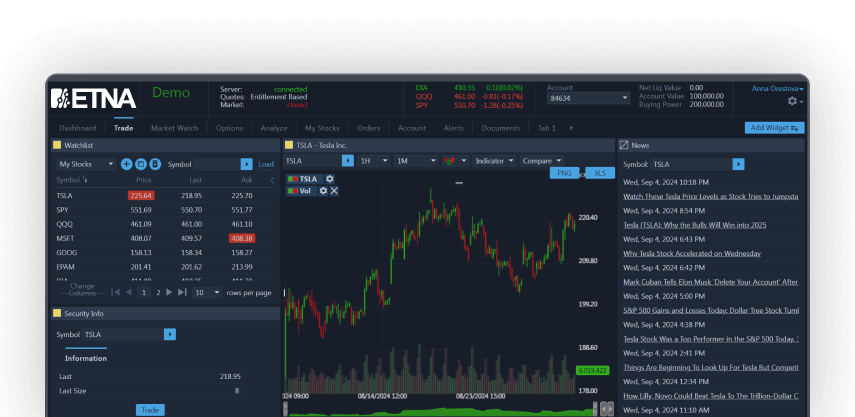Select page 2 in watchlist pagination
The image size is (855, 417).
click(158, 293)
